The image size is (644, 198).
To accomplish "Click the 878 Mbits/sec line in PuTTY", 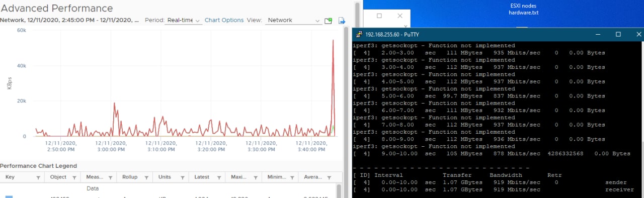I will pos(492,153).
